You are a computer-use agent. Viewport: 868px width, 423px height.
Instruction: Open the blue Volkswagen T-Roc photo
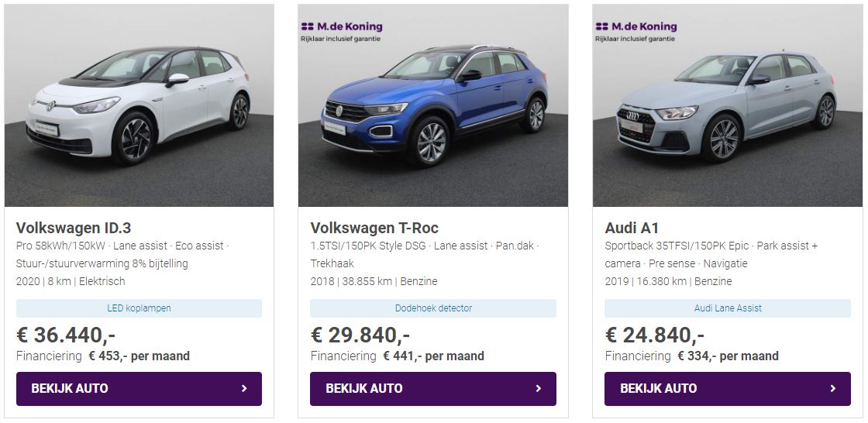click(x=433, y=105)
